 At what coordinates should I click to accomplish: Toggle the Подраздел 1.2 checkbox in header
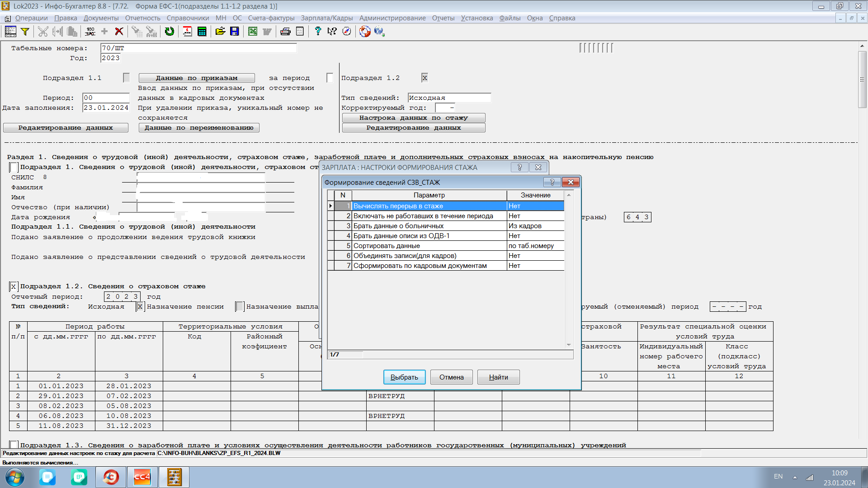(425, 78)
